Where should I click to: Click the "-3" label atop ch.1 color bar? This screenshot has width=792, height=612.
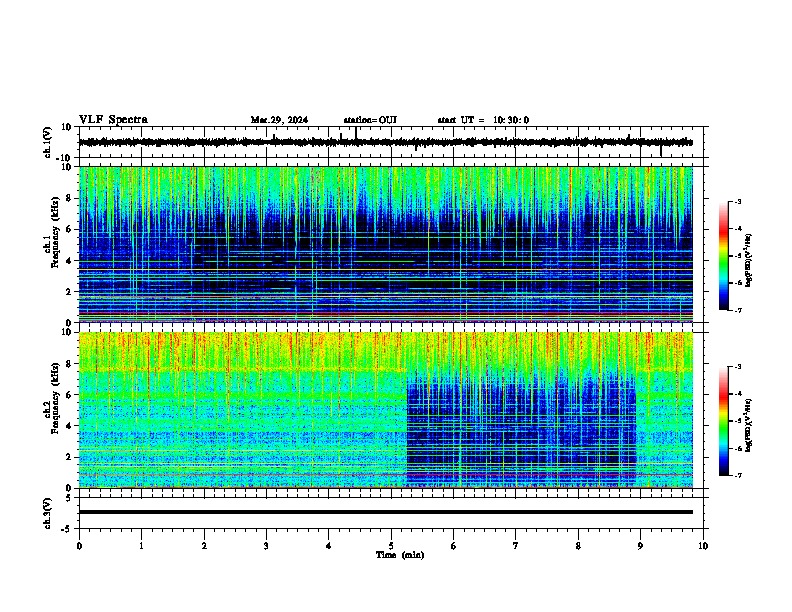737,201
